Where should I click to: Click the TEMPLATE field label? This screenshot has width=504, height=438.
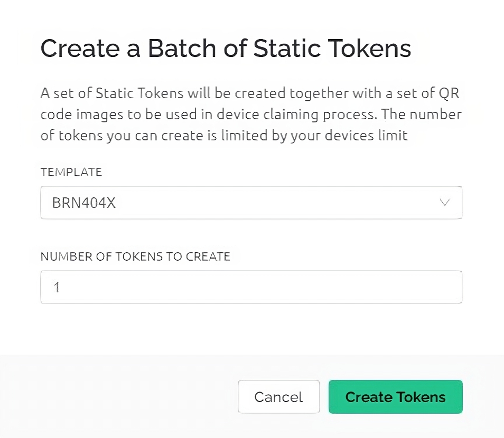tap(71, 172)
